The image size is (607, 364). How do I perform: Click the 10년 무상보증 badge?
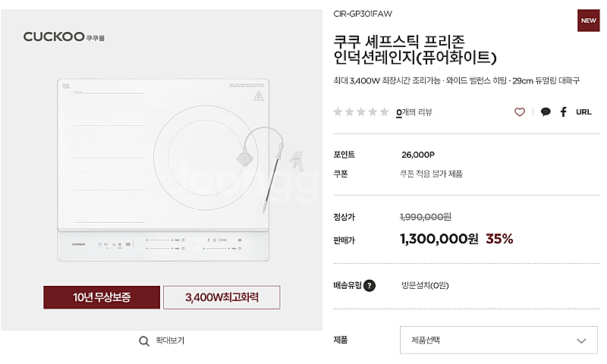coord(102,297)
